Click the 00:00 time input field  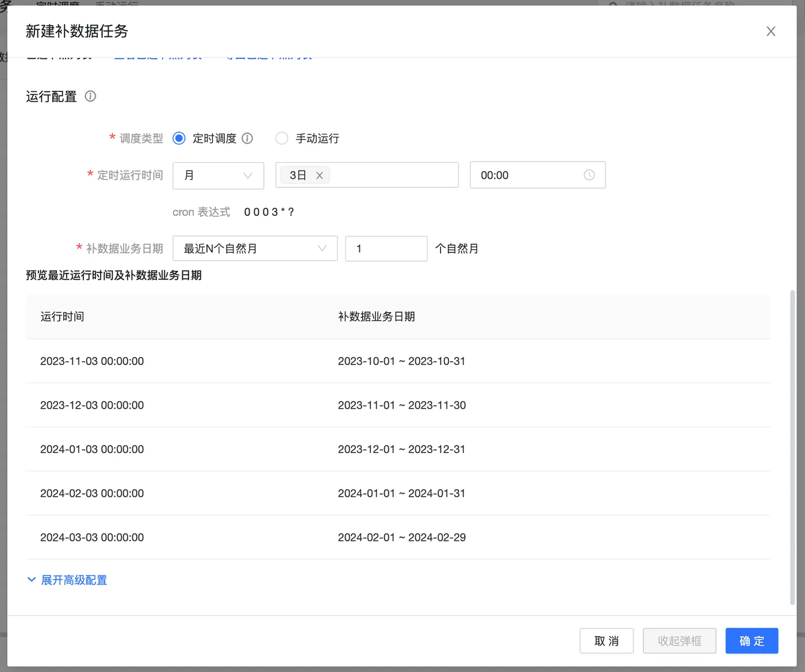(538, 175)
